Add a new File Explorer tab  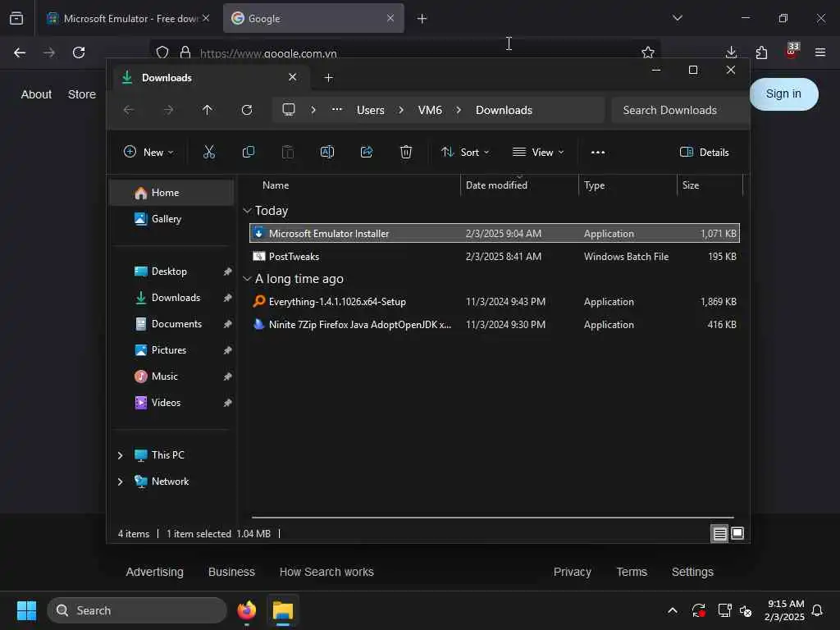pyautogui.click(x=328, y=78)
